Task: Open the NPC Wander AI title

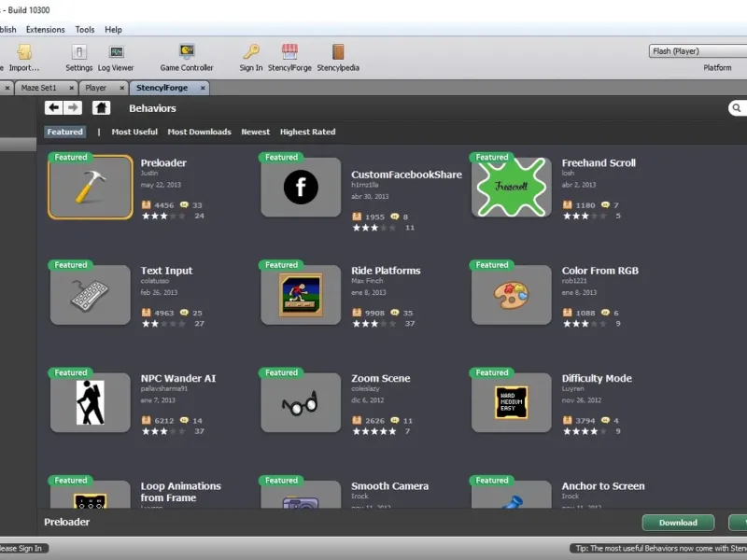Action: click(178, 378)
